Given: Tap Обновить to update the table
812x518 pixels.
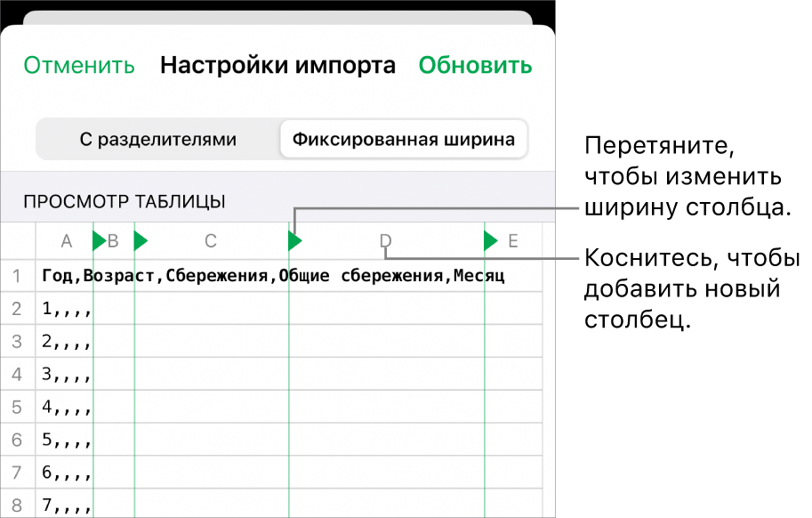Looking at the screenshot, I should 475,66.
